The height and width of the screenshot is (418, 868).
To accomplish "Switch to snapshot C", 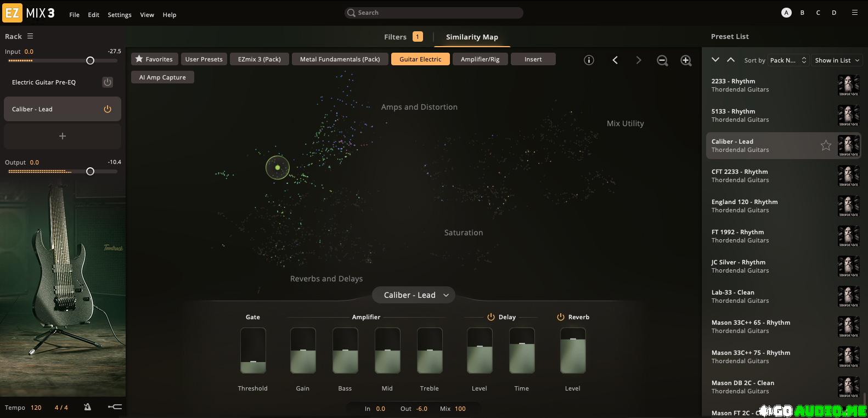I will tap(818, 13).
